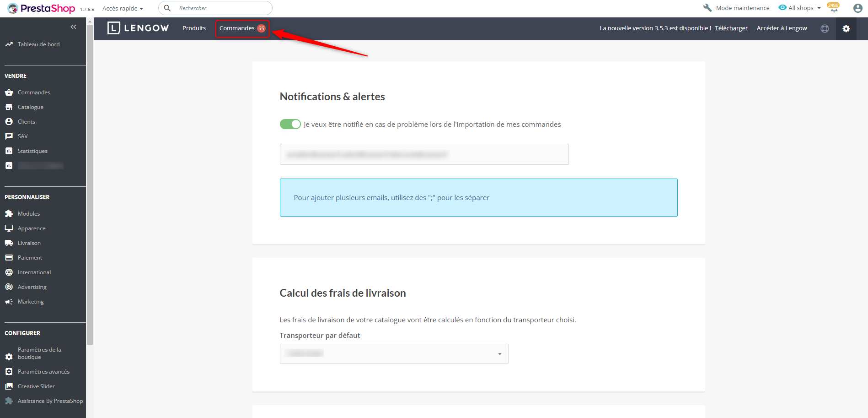Expand the Transporteur par défaut dropdown
The width and height of the screenshot is (868, 418).
tap(394, 354)
